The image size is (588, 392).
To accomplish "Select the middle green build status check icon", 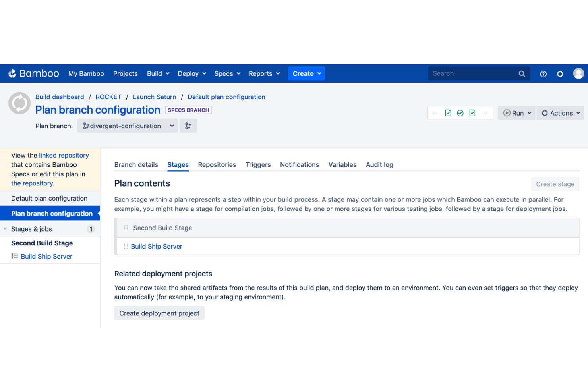I will coord(460,113).
